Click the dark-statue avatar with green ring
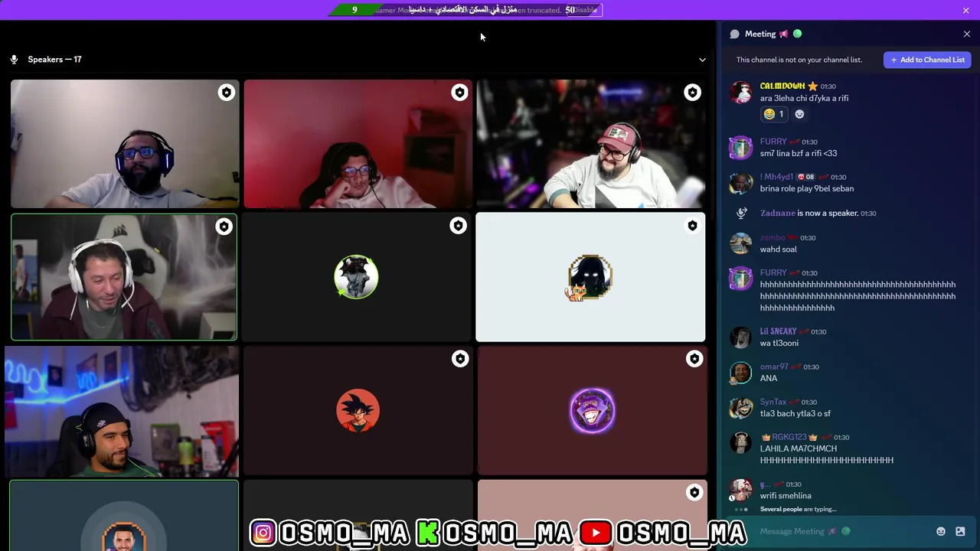980x551 pixels. [356, 277]
